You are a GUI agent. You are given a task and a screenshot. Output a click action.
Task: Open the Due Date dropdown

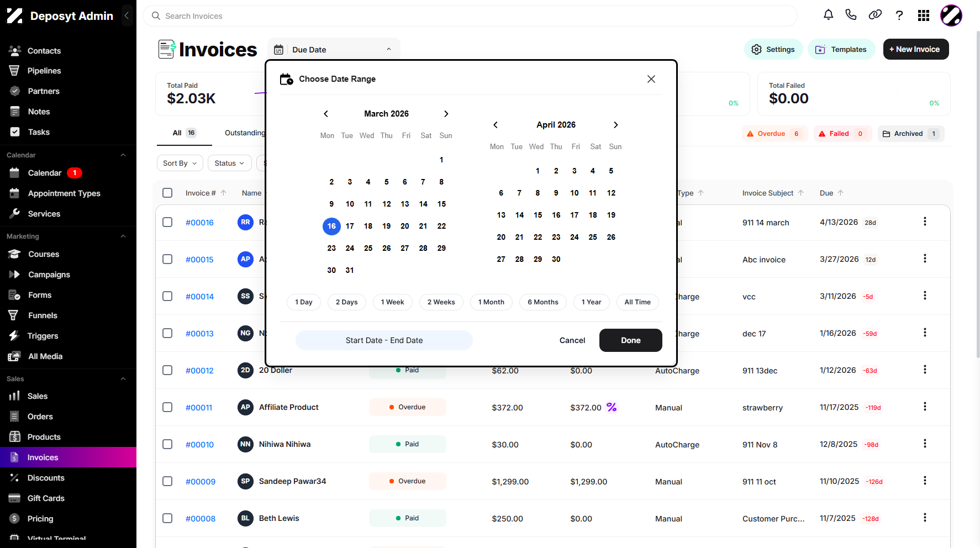334,49
